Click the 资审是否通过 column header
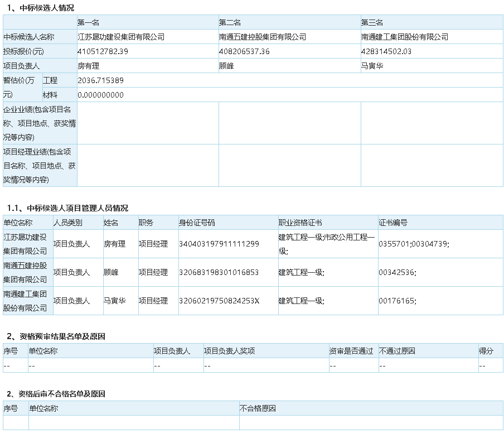 click(x=351, y=351)
